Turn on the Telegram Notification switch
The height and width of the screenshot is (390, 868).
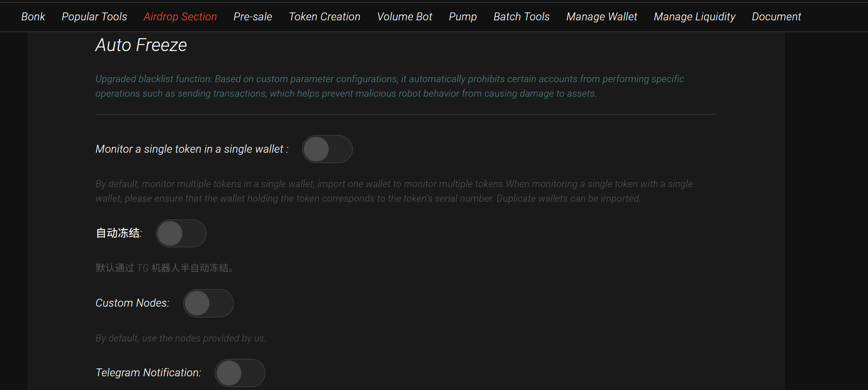point(240,373)
